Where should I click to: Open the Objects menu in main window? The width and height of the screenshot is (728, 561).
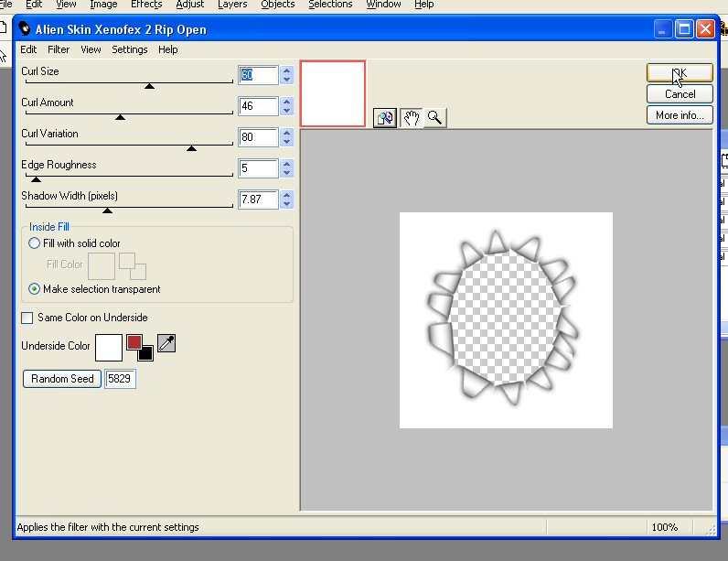point(278,5)
